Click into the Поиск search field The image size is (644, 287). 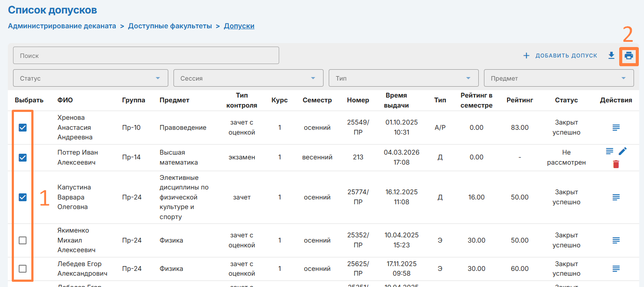coord(146,56)
